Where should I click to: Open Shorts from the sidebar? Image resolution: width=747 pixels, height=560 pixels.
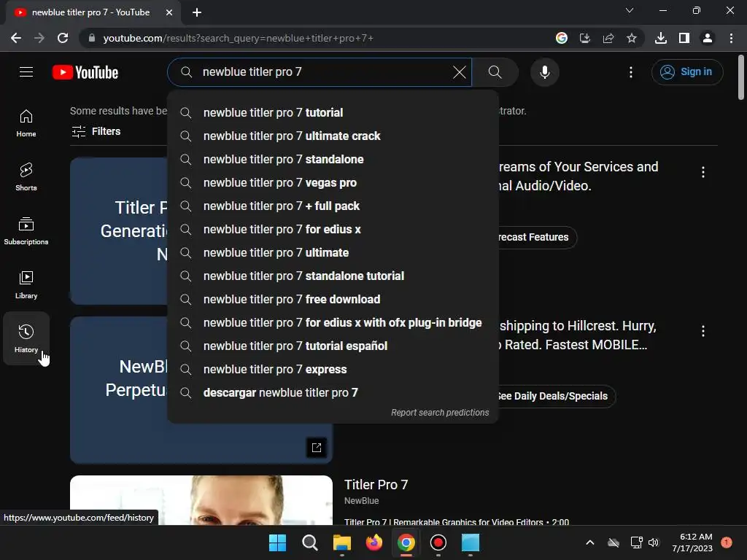point(26,177)
